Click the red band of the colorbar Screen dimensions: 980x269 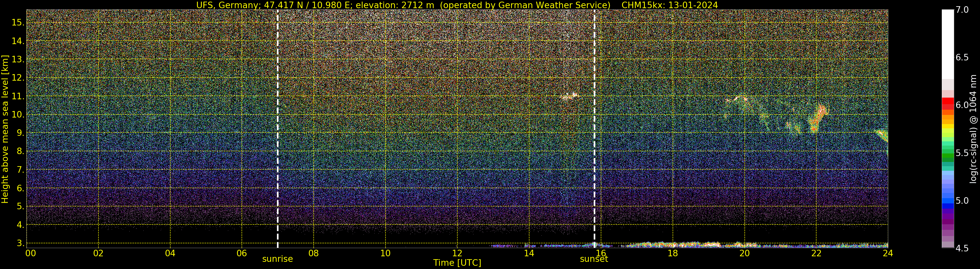coord(948,103)
